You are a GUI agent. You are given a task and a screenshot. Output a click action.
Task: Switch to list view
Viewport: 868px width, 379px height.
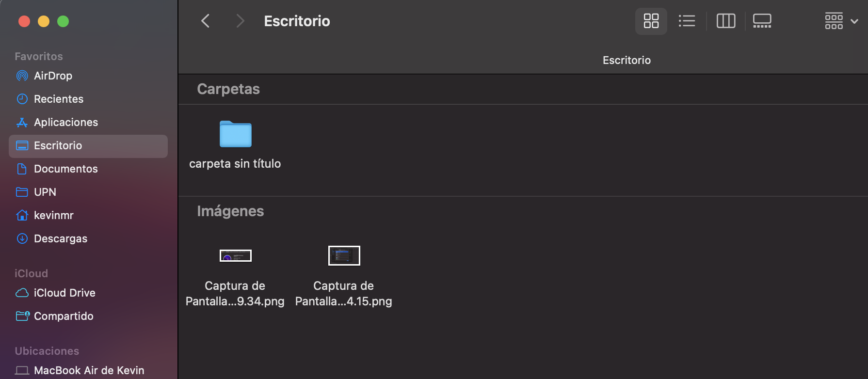tap(687, 21)
